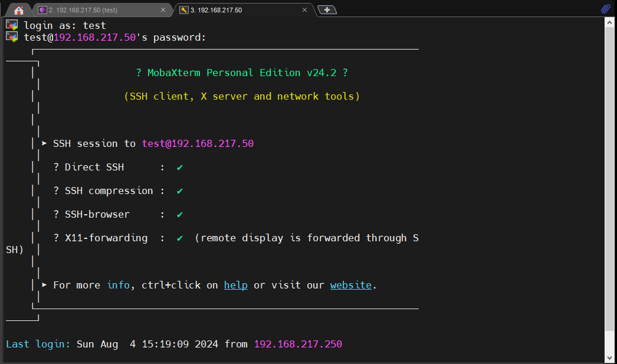Click the pink IP in the password prompt
The image size is (617, 364).
(x=94, y=37)
